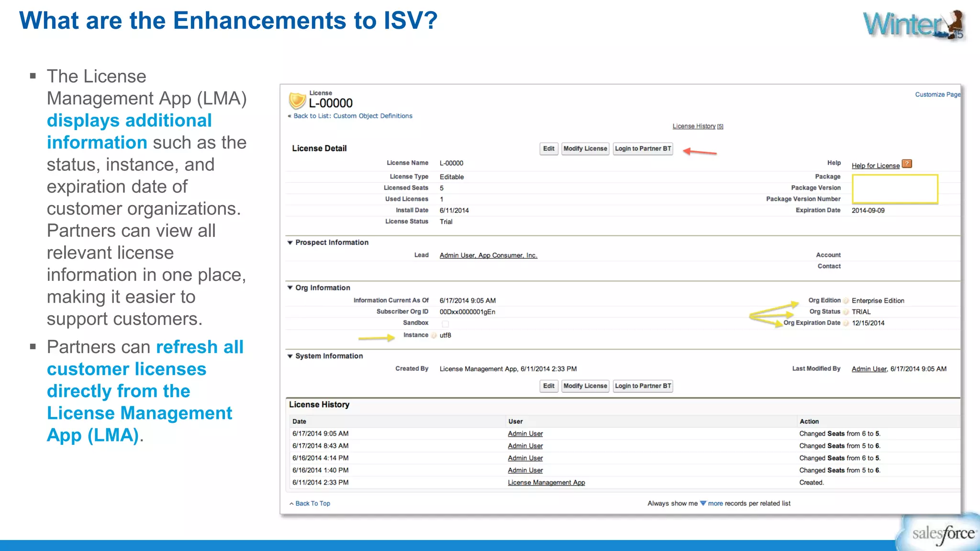The width and height of the screenshot is (980, 551).
Task: Click the L-00000 record title
Action: (x=331, y=103)
